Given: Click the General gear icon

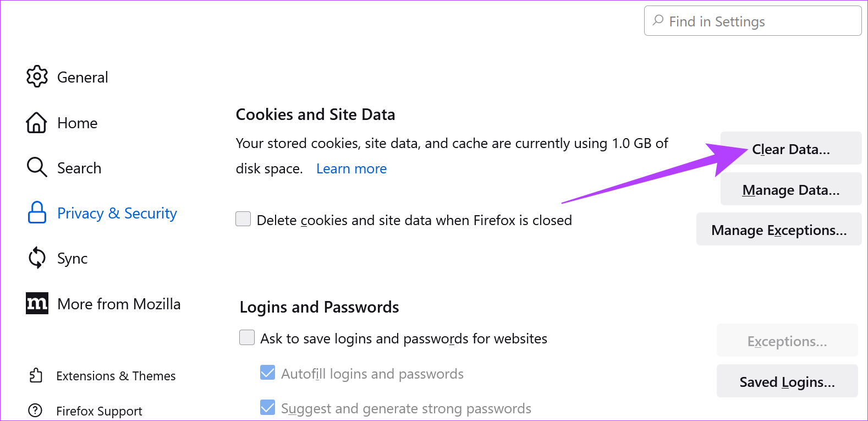Looking at the screenshot, I should [x=37, y=76].
